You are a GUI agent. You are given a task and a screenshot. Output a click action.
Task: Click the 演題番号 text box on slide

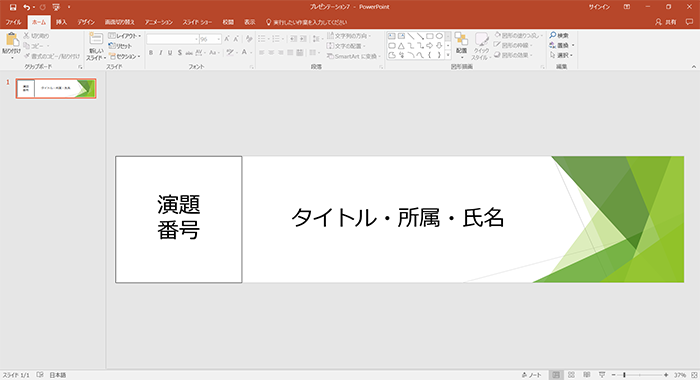tap(179, 219)
